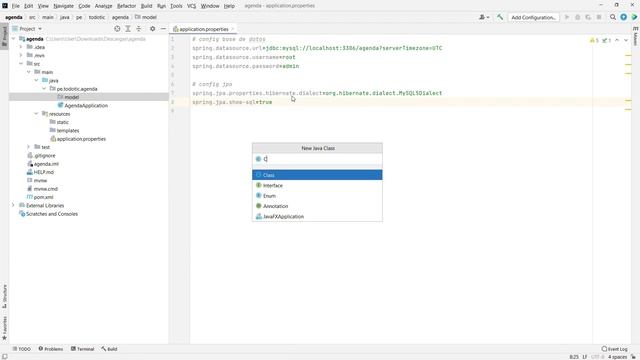Choose Enum in New Java Class popup

tap(317, 196)
